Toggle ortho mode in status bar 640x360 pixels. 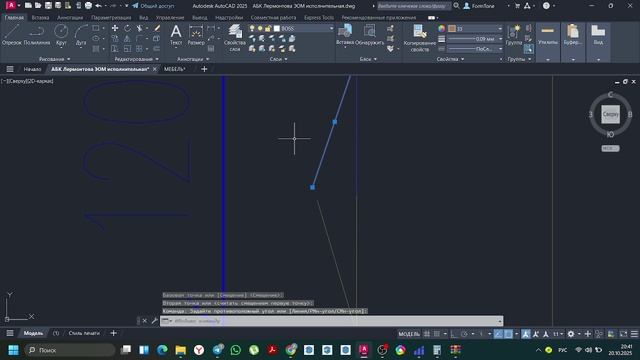(x=454, y=334)
